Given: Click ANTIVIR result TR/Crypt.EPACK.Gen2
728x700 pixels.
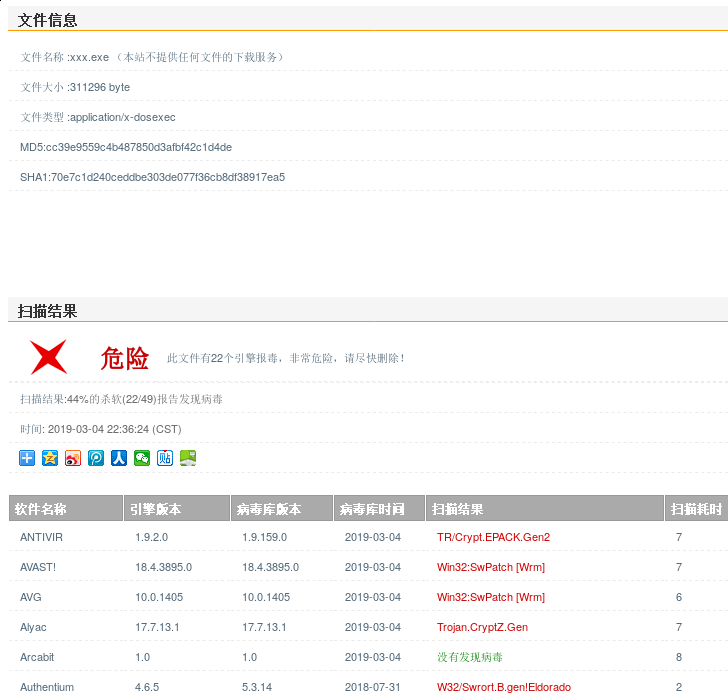Looking at the screenshot, I should (x=494, y=537).
